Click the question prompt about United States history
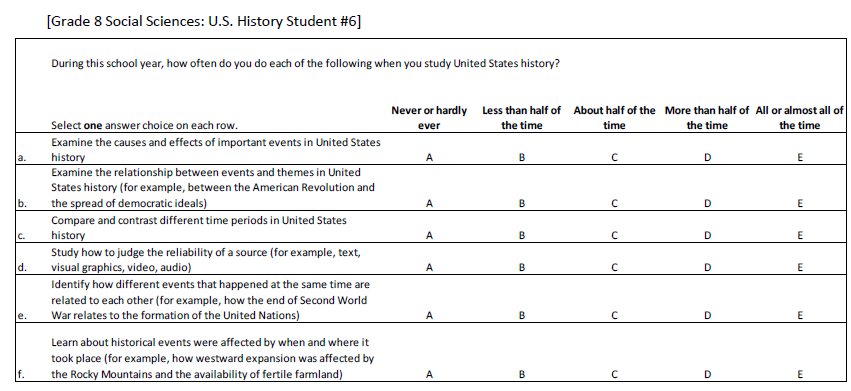 [x=306, y=64]
